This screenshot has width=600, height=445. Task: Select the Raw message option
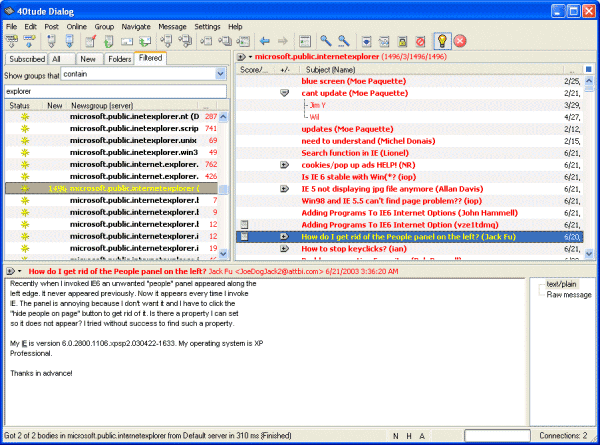click(566, 295)
